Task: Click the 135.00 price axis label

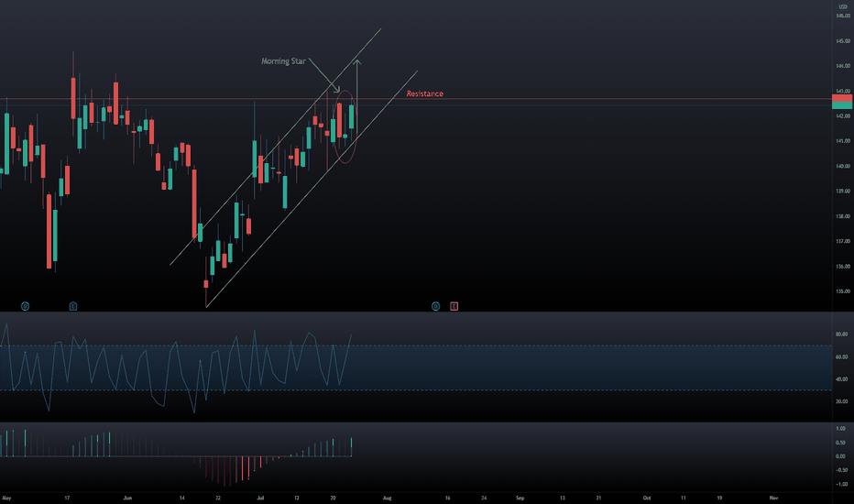Action: tap(843, 291)
